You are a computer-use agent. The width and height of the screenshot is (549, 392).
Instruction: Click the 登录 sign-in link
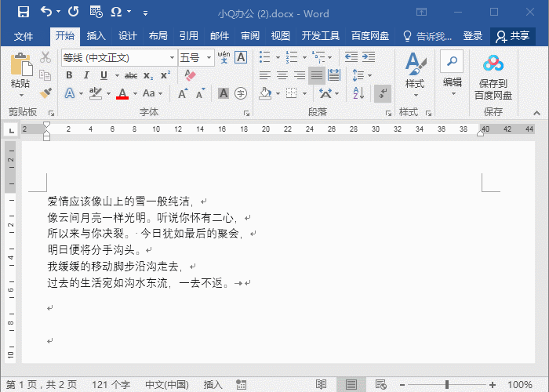(473, 36)
